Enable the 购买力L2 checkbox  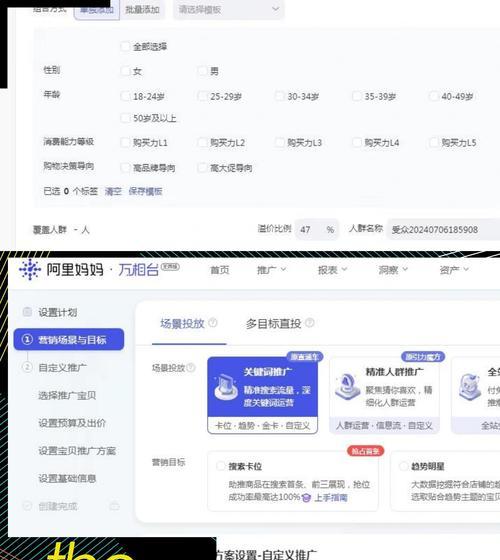click(x=202, y=142)
